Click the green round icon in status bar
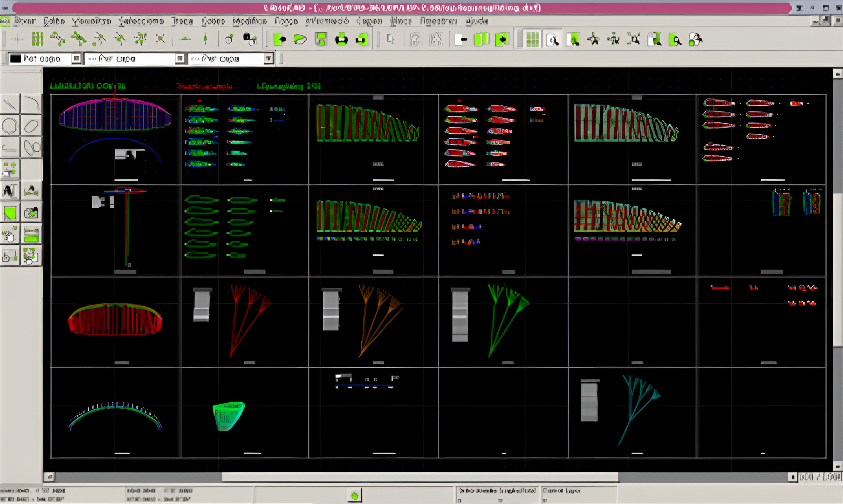 pyautogui.click(x=355, y=496)
